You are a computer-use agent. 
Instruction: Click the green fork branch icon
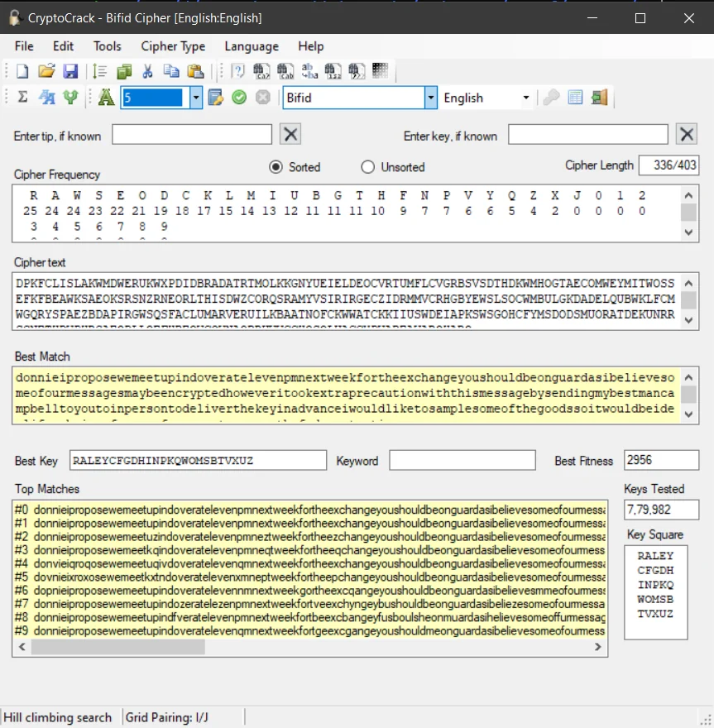(70, 97)
